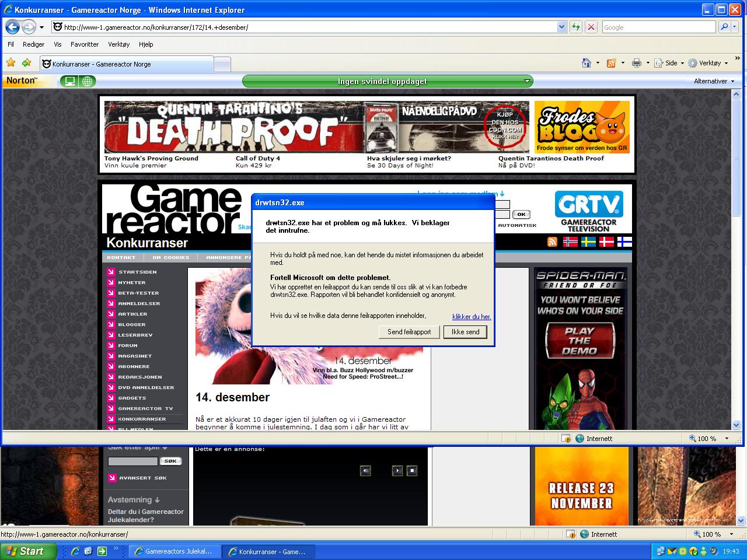Open the dropdown arrow next to Print

647,63
